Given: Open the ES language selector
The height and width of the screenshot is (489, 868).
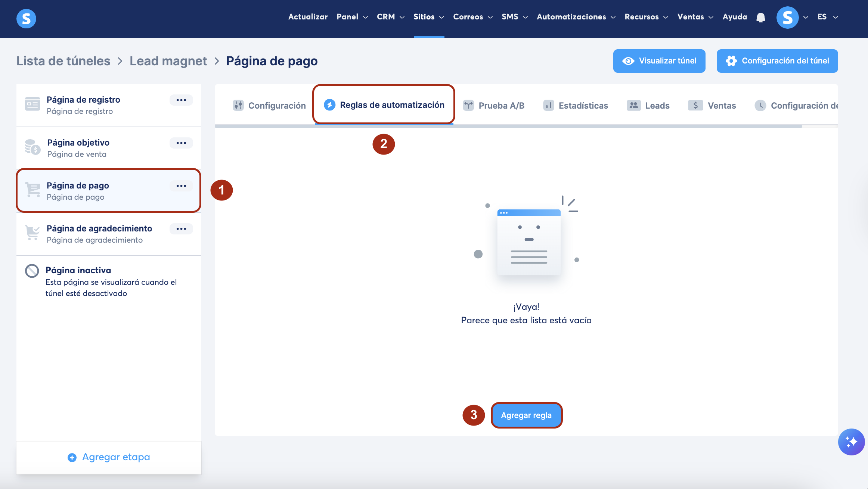Looking at the screenshot, I should [x=827, y=17].
